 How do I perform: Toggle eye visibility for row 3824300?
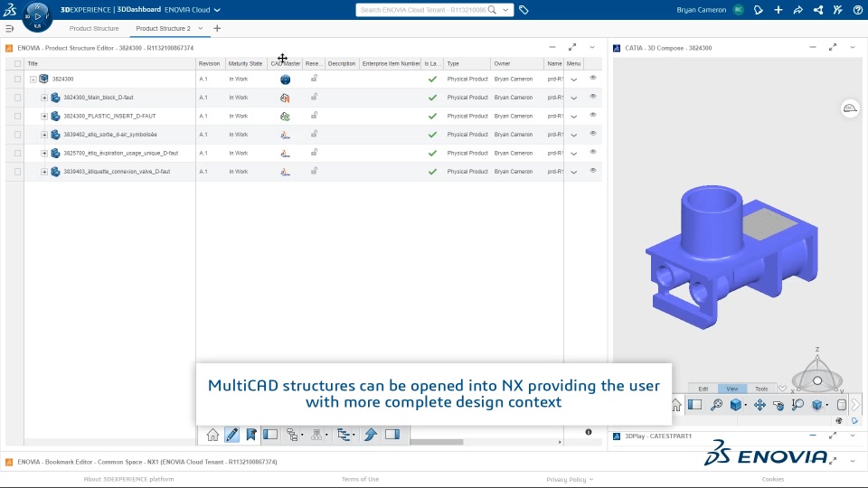(593, 78)
